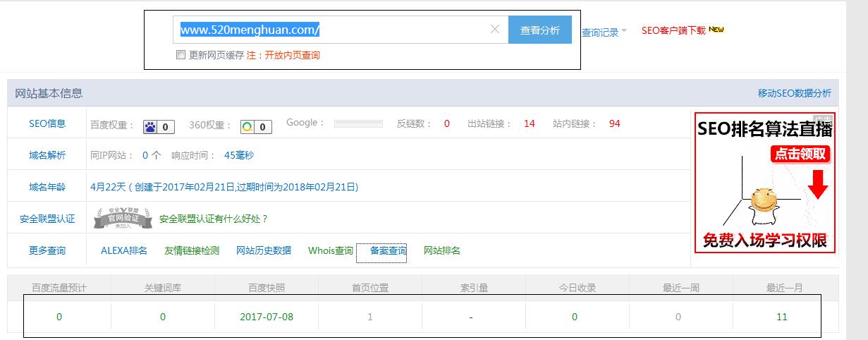The height and width of the screenshot is (340, 868).
Task: Open the 备案查询 link
Action: 388,250
